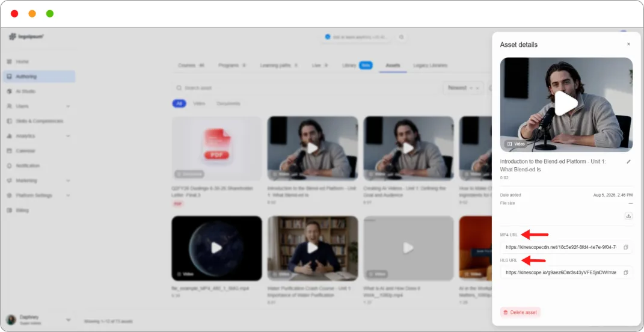Open the search icon in top bar
Viewport: 644px width, 332px height.
coord(401,37)
